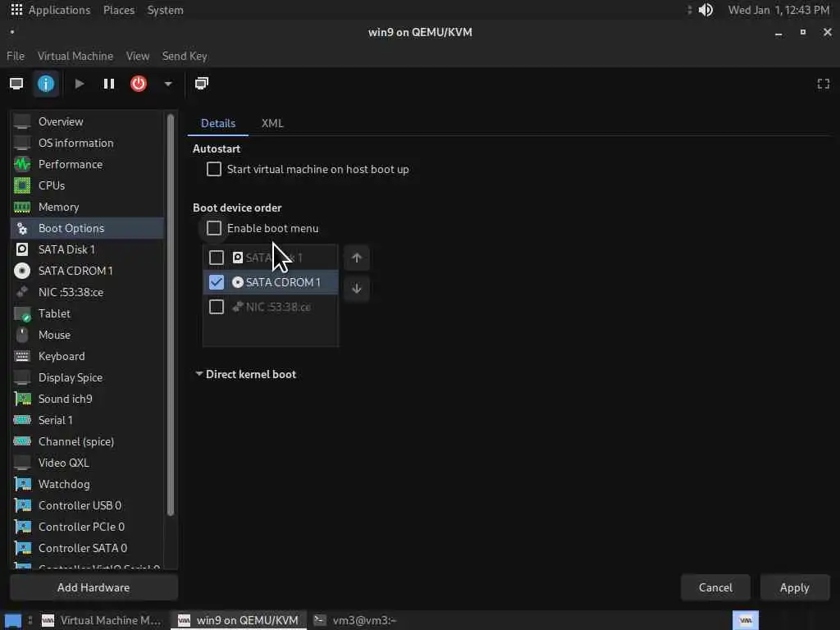Show virtual hardware details info icon
This screenshot has height=630, width=840.
[x=46, y=84]
